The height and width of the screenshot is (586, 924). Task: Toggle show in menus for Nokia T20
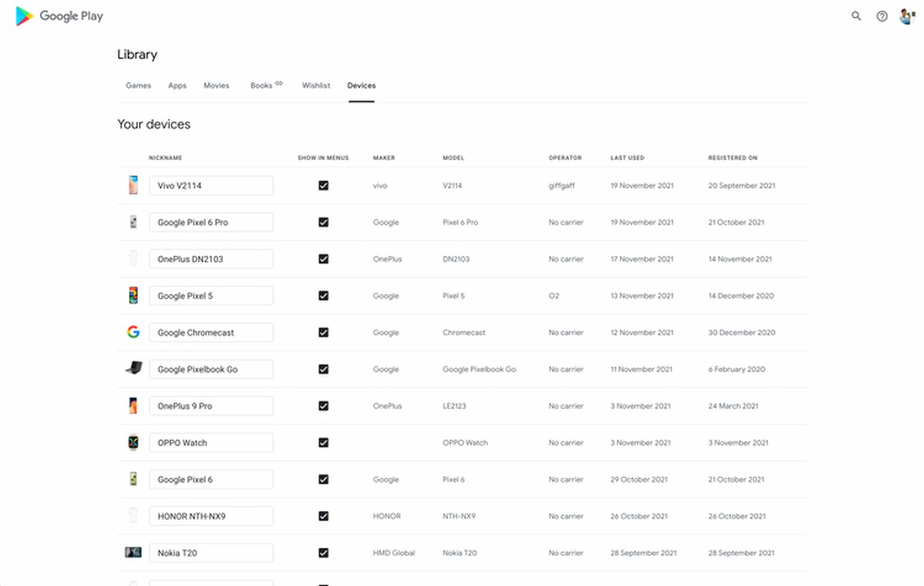tap(323, 553)
